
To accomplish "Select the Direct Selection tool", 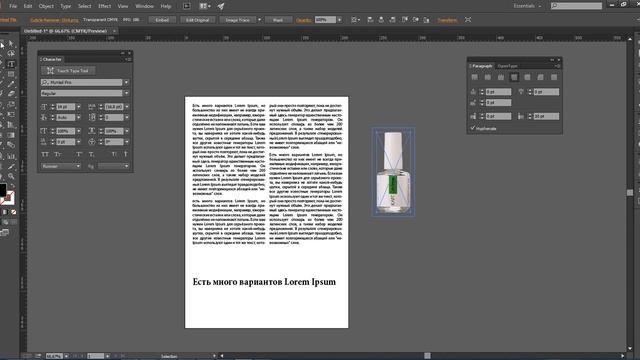I will coord(11,44).
